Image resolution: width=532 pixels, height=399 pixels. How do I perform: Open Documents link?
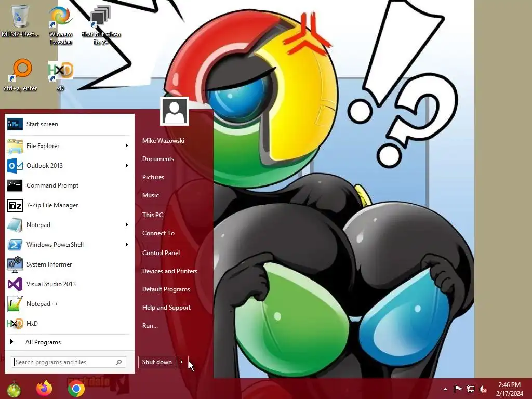(158, 159)
